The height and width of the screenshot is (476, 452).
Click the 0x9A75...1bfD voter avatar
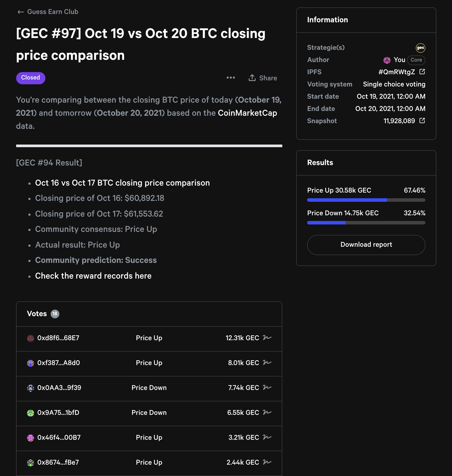pyautogui.click(x=30, y=413)
